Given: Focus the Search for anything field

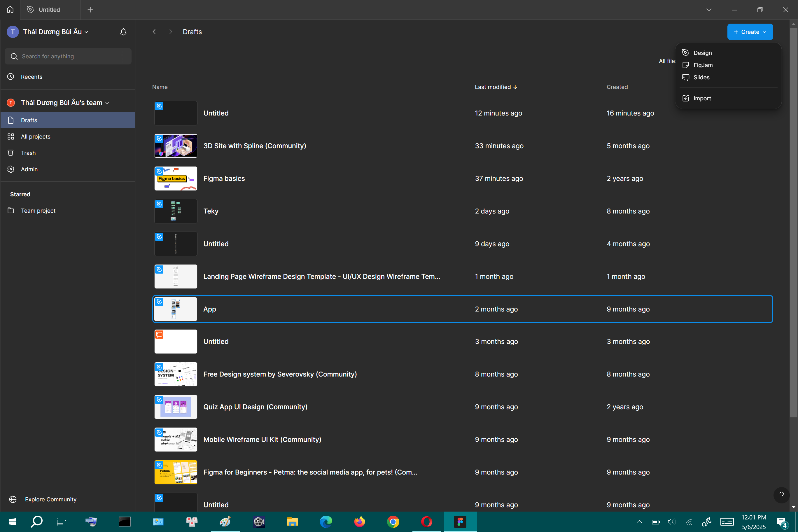Looking at the screenshot, I should point(68,56).
